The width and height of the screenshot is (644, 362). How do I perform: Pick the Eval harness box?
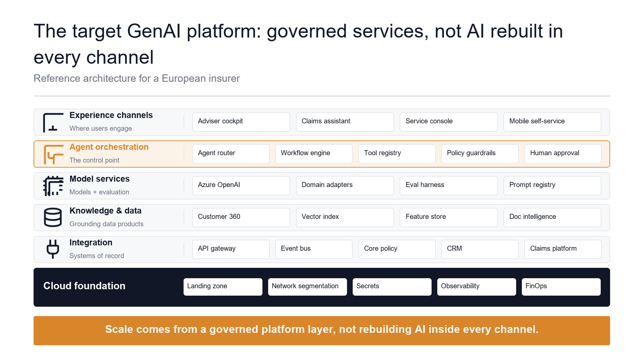click(x=448, y=186)
